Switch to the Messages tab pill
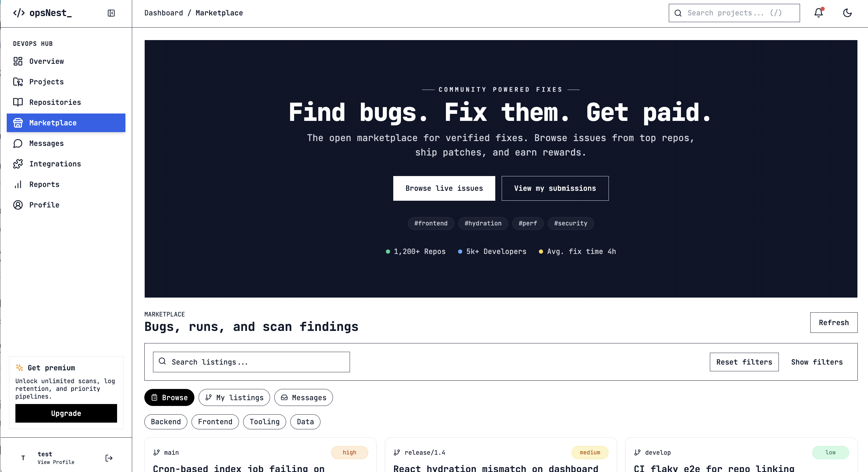868x472 pixels. (x=303, y=398)
